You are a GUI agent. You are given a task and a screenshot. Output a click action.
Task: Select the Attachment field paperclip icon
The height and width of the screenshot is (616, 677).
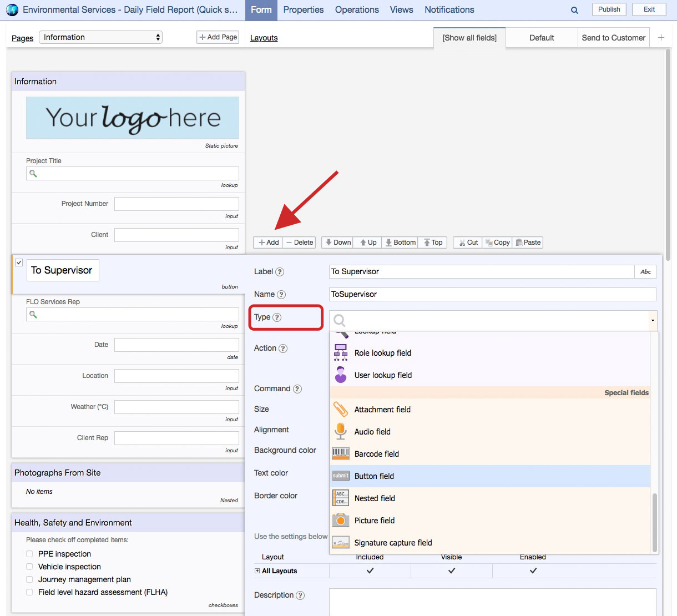[340, 410]
